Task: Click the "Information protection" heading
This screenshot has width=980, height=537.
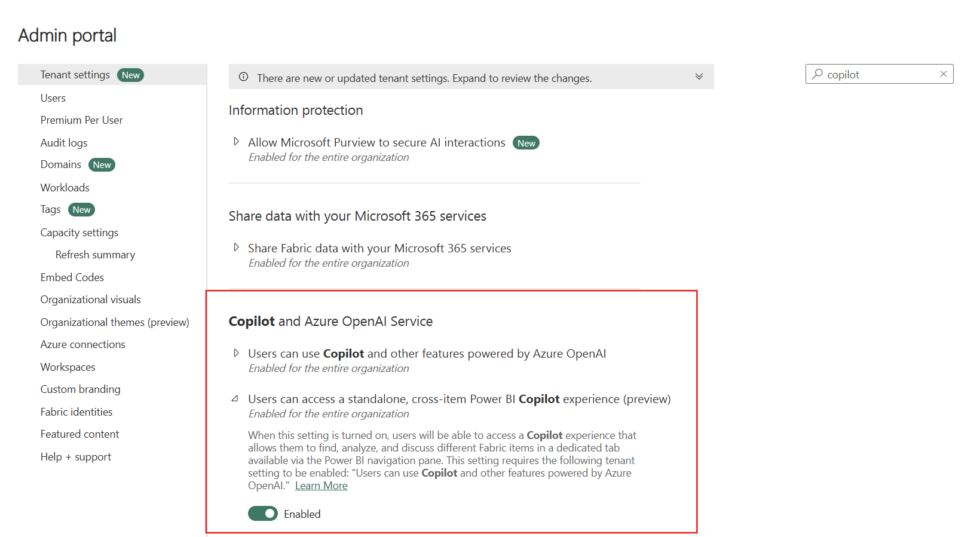Action: 296,111
